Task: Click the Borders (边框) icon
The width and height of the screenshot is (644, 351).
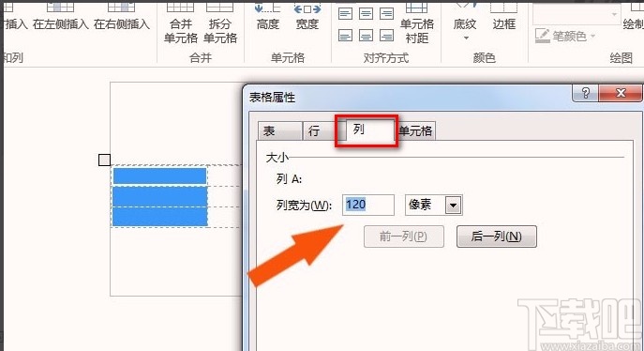Action: point(504,17)
